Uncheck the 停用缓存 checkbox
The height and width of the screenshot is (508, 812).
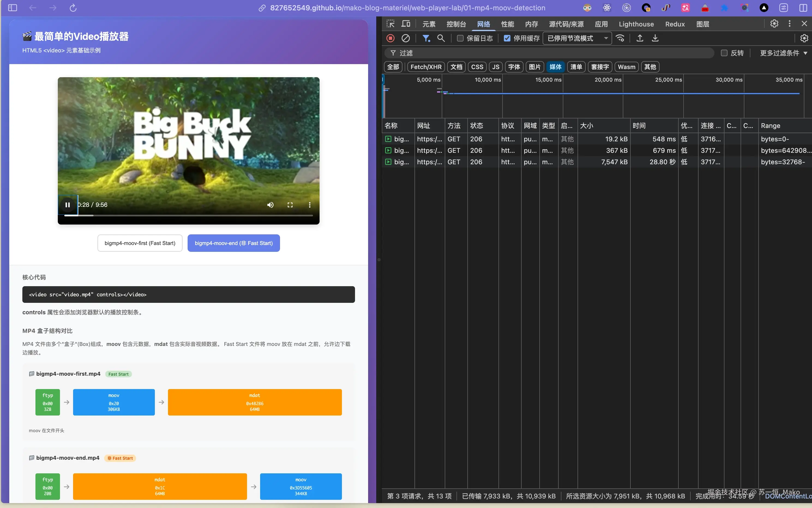(507, 38)
